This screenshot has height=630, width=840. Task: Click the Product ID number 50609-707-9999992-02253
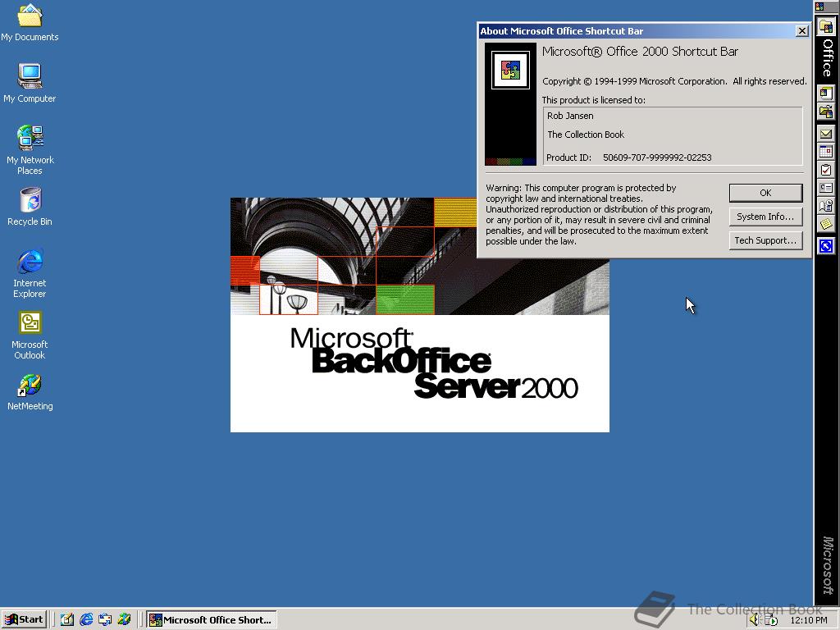click(x=657, y=157)
